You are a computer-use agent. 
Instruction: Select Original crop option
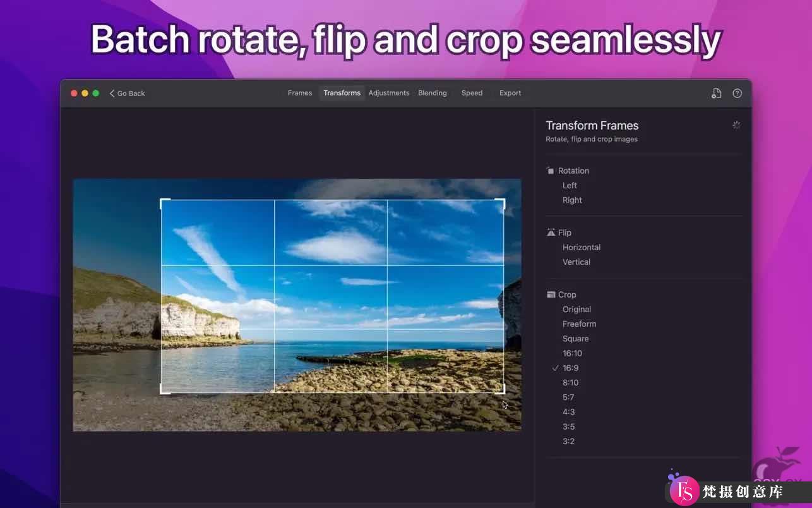(576, 309)
